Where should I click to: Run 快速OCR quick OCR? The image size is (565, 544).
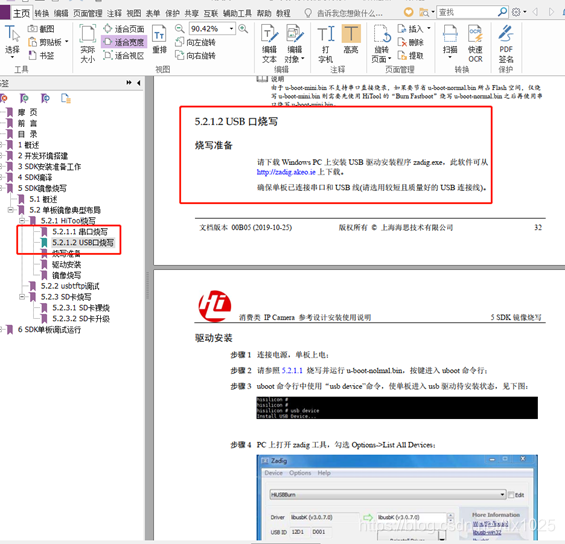click(x=475, y=44)
